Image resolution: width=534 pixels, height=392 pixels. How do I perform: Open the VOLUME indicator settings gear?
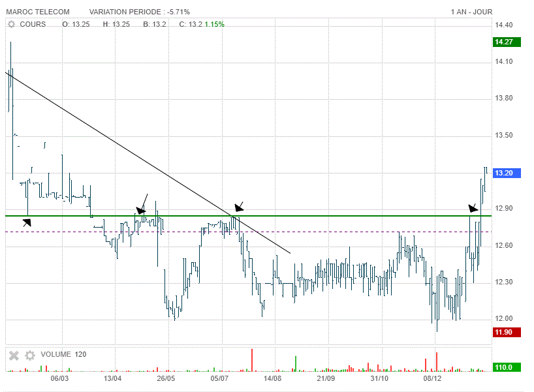(30, 355)
